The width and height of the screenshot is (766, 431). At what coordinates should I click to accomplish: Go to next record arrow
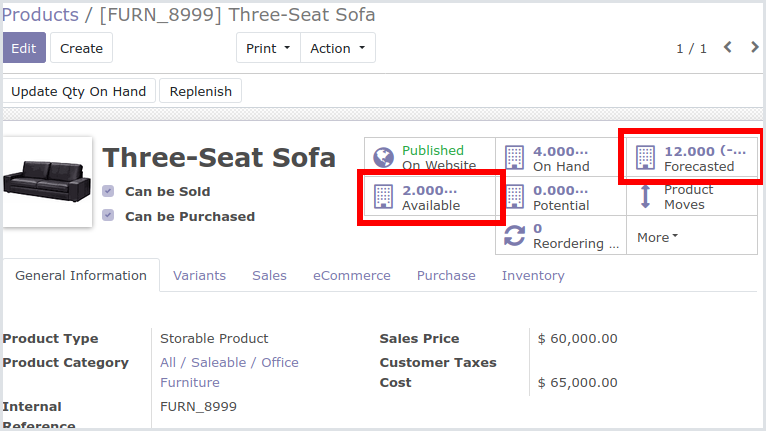pos(755,47)
